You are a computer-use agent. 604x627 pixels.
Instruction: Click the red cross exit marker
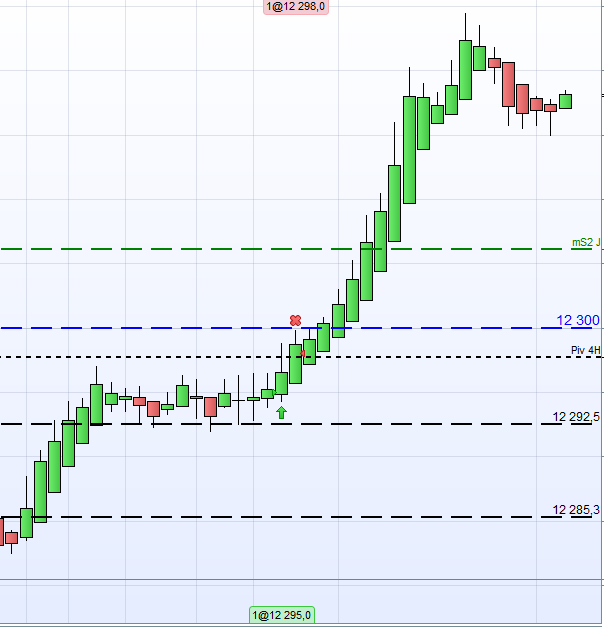tap(295, 320)
